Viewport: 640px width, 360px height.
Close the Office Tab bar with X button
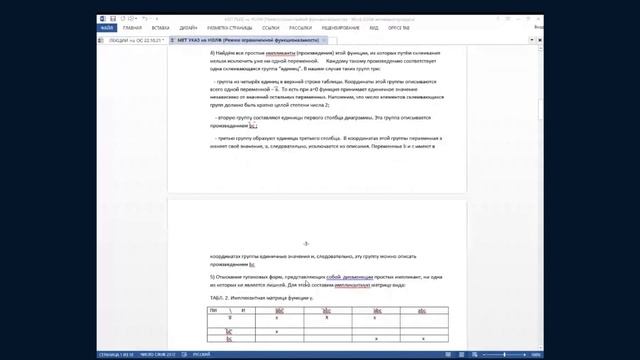pos(540,40)
